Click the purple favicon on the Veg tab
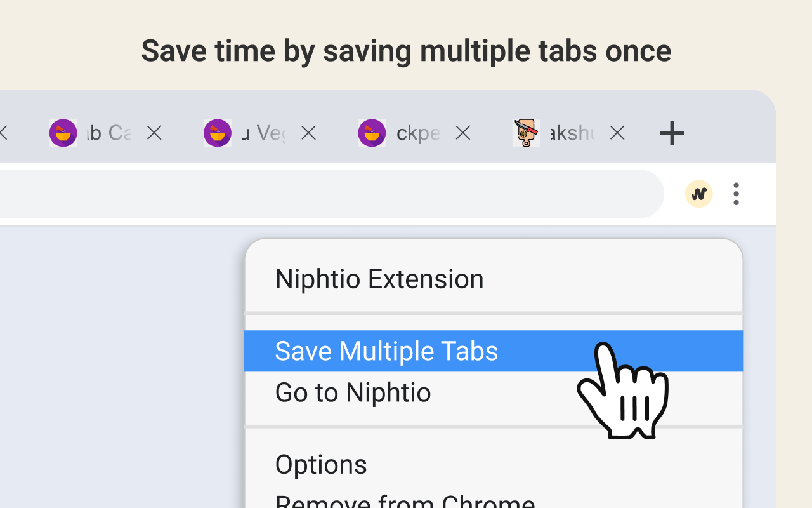This screenshot has height=508, width=812. (x=218, y=133)
